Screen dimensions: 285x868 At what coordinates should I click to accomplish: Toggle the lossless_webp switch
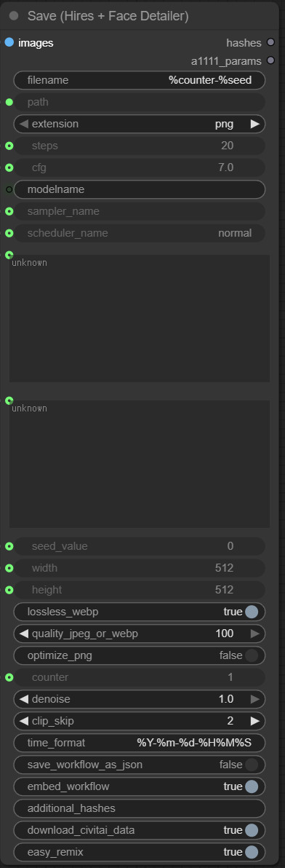click(x=252, y=612)
